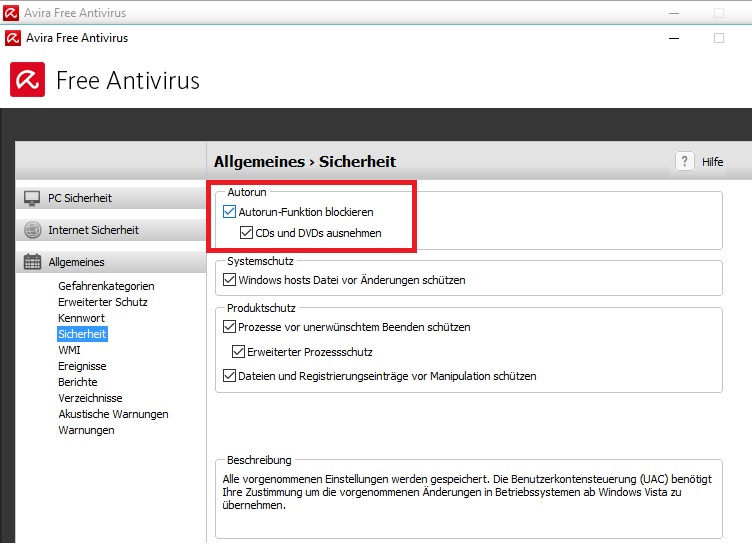Viewport: 752px width, 551px height.
Task: Open Gefahrenkategorien settings
Action: pos(106,286)
